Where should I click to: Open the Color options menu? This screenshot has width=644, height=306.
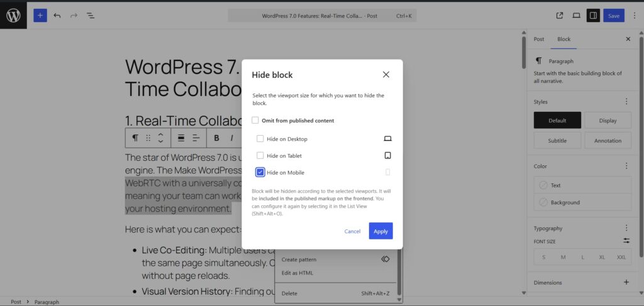pyautogui.click(x=626, y=166)
